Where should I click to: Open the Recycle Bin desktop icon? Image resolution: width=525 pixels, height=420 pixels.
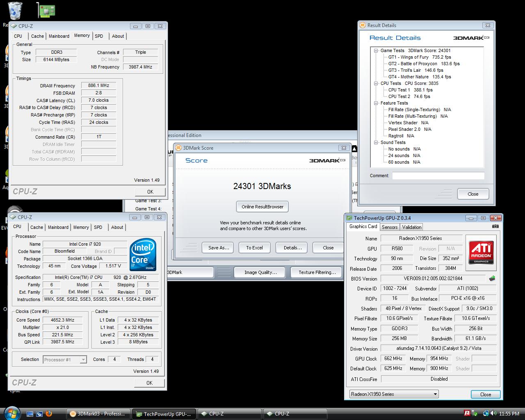pyautogui.click(x=15, y=10)
